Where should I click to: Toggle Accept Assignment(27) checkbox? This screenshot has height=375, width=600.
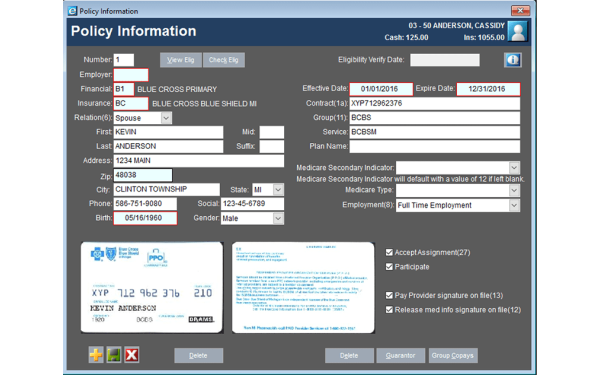click(389, 252)
